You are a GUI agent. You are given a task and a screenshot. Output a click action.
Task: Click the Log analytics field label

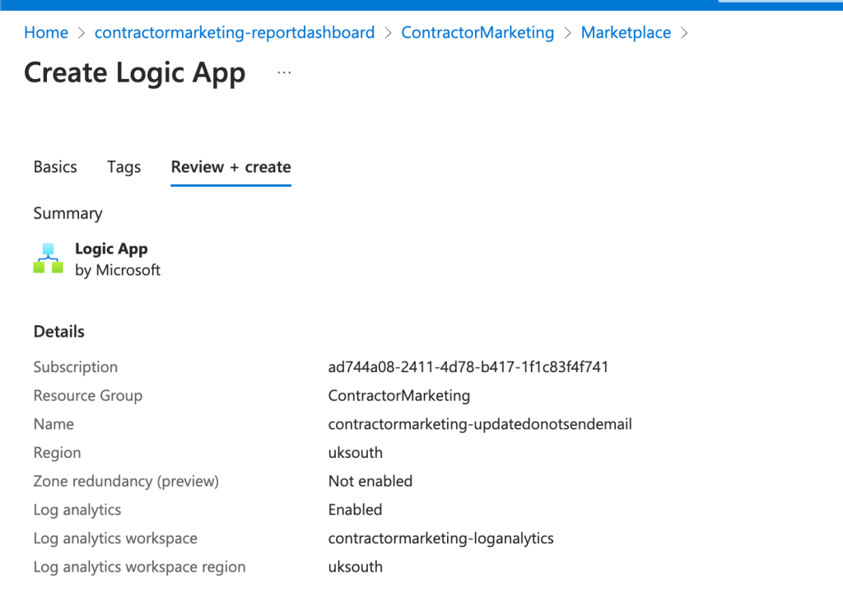point(77,510)
